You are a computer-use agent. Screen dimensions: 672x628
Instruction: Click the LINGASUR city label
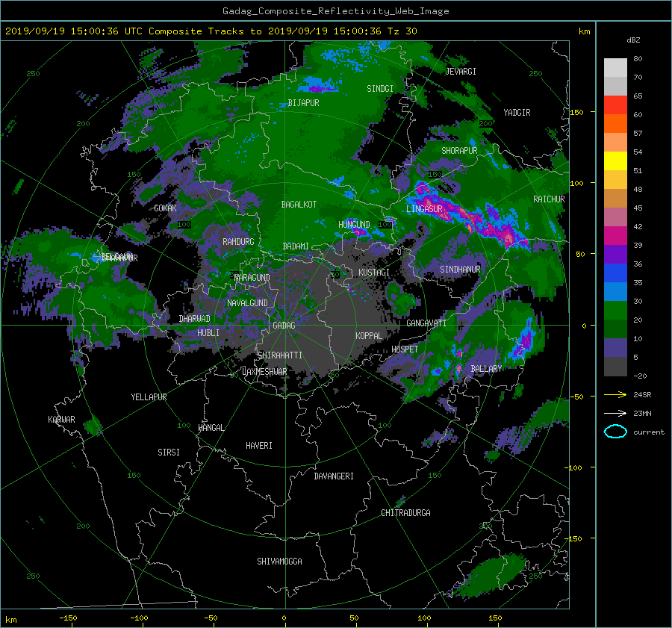coord(424,209)
